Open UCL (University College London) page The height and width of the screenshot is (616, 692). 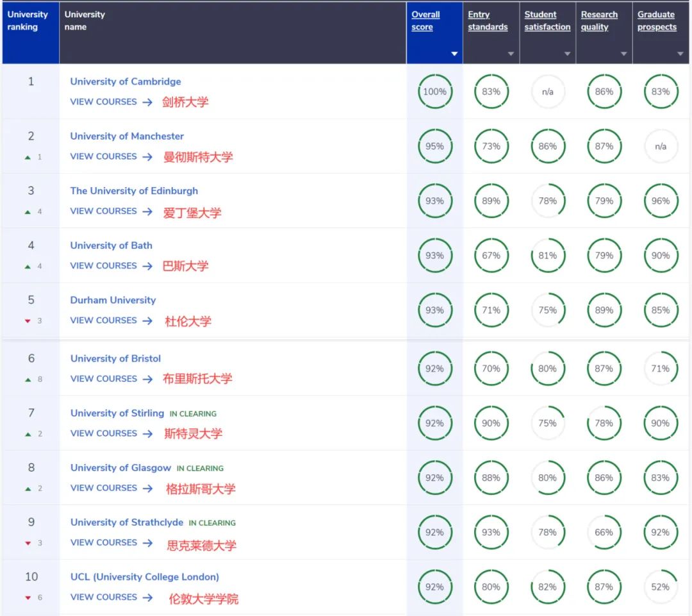tap(145, 577)
